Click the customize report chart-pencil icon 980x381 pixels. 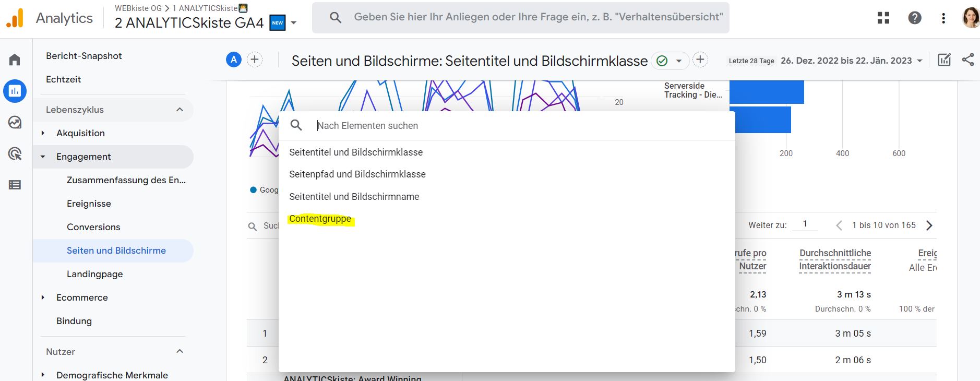pyautogui.click(x=944, y=60)
